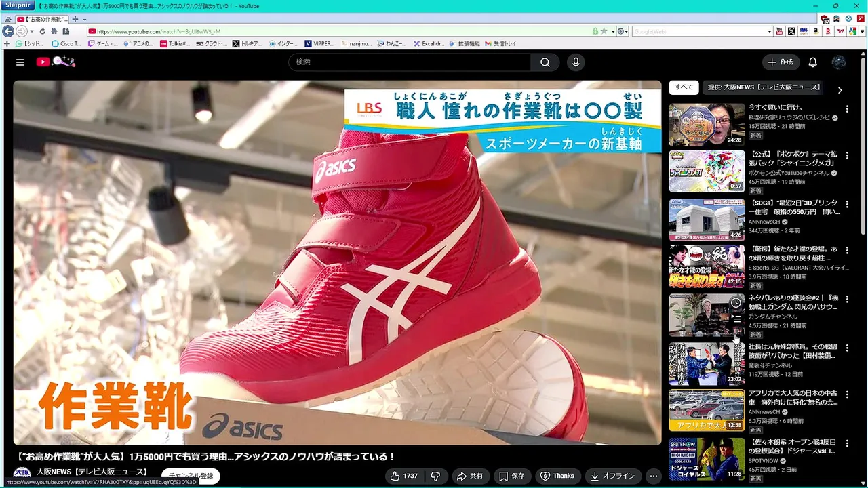The width and height of the screenshot is (868, 488).
Task: Select the すべて filter chip
Action: [684, 87]
